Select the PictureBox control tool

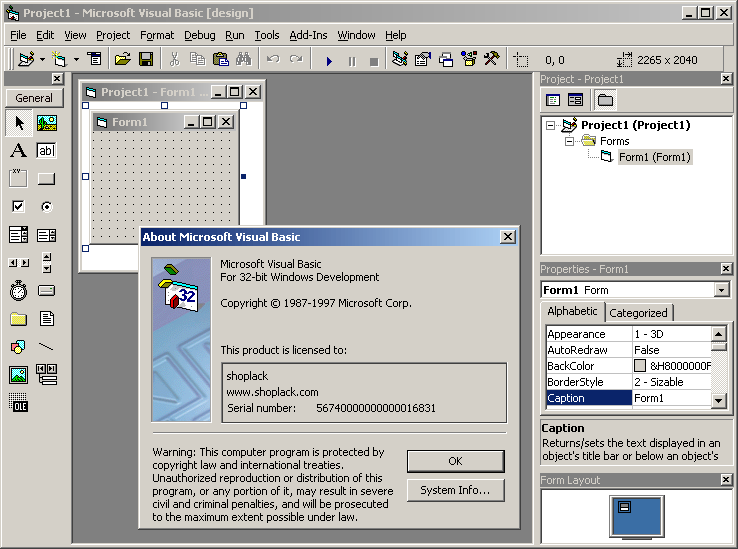click(x=47, y=123)
